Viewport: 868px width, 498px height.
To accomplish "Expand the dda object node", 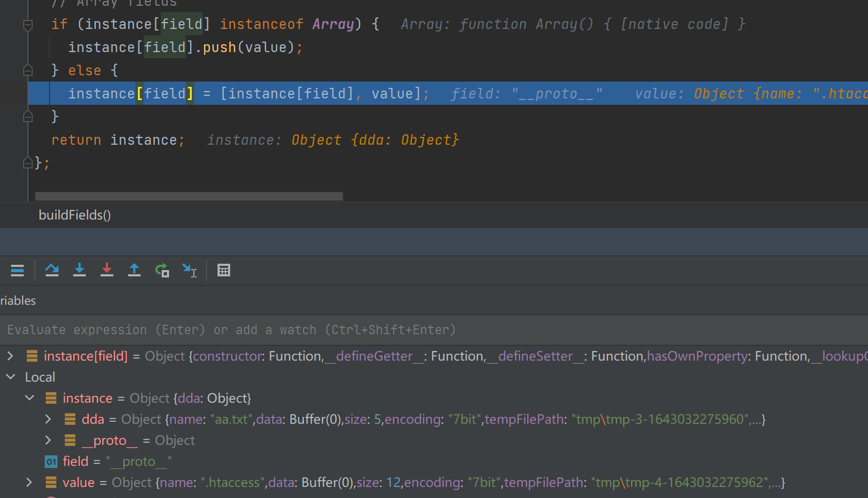I will pos(48,419).
